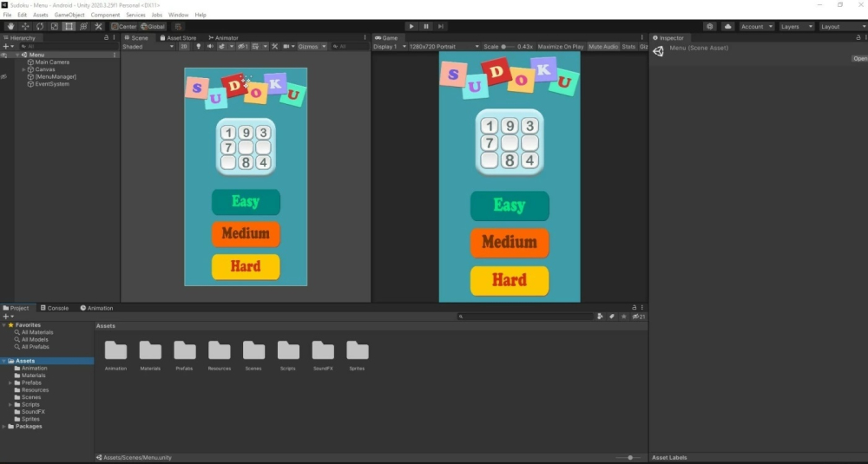
Task: Open the Shaded draw mode dropdown
Action: point(148,46)
